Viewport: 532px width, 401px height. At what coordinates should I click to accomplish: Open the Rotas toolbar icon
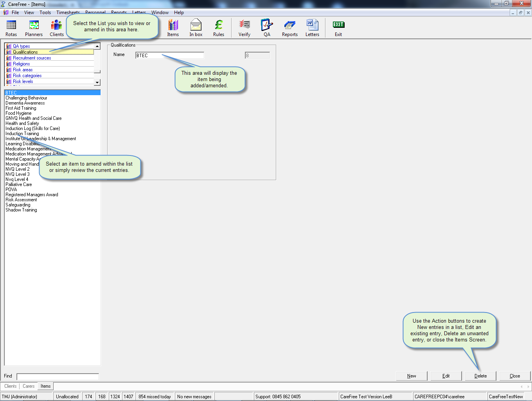tap(11, 28)
